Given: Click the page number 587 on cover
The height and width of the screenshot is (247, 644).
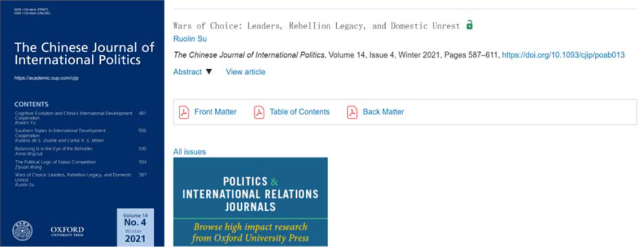Looking at the screenshot, I should tap(143, 175).
